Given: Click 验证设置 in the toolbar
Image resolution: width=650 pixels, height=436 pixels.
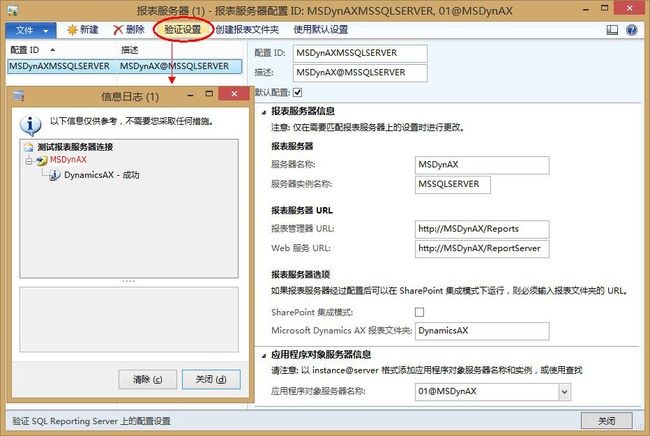Looking at the screenshot, I should pyautogui.click(x=182, y=29).
